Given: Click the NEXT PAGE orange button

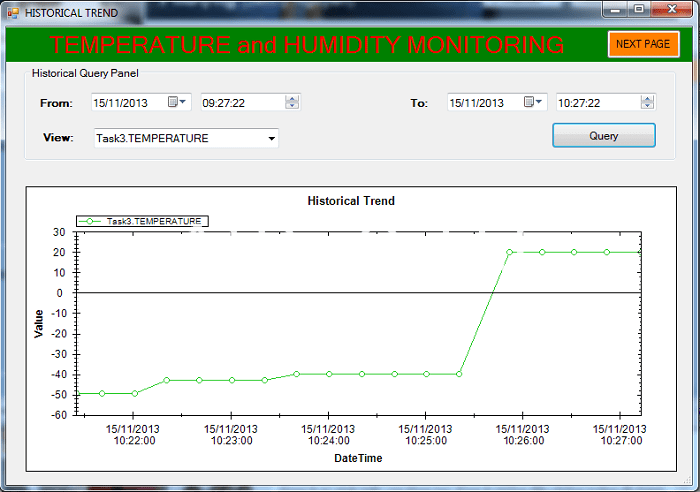Looking at the screenshot, I should (x=643, y=44).
